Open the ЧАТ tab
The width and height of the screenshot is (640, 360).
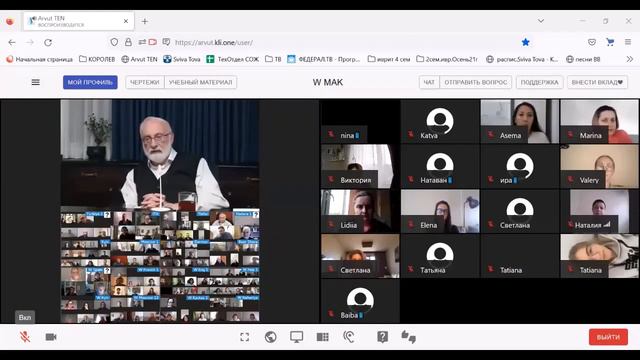pos(429,82)
